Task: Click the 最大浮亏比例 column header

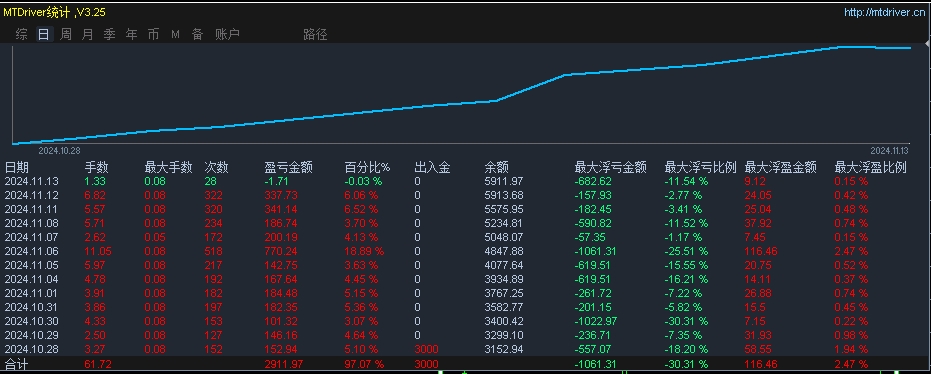Action: [x=701, y=167]
